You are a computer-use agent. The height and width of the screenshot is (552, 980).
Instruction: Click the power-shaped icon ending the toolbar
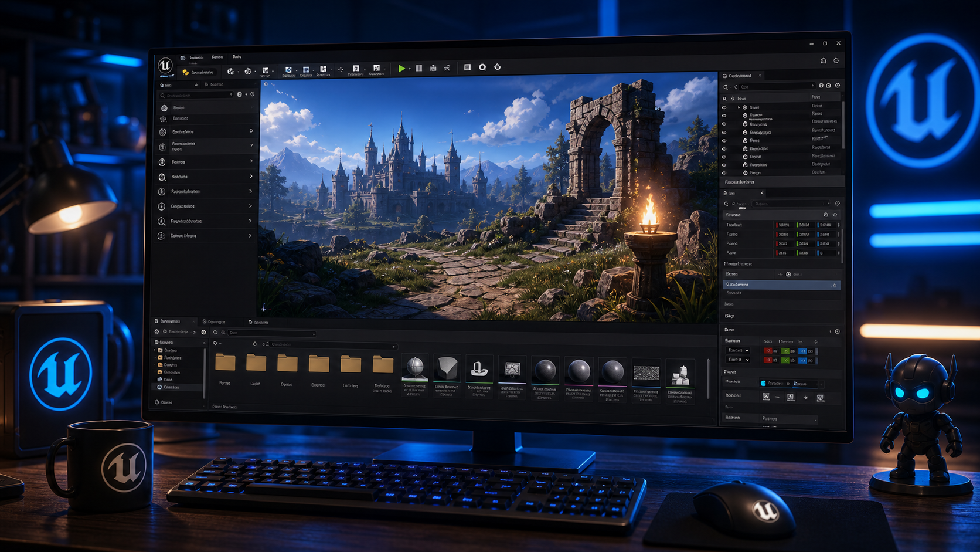[x=498, y=67]
